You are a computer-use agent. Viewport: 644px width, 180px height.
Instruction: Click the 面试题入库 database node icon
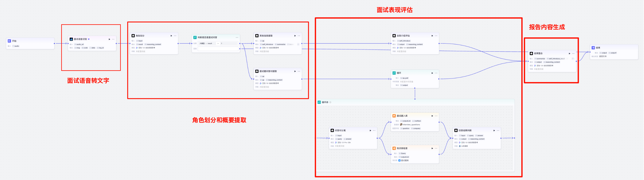click(394, 116)
